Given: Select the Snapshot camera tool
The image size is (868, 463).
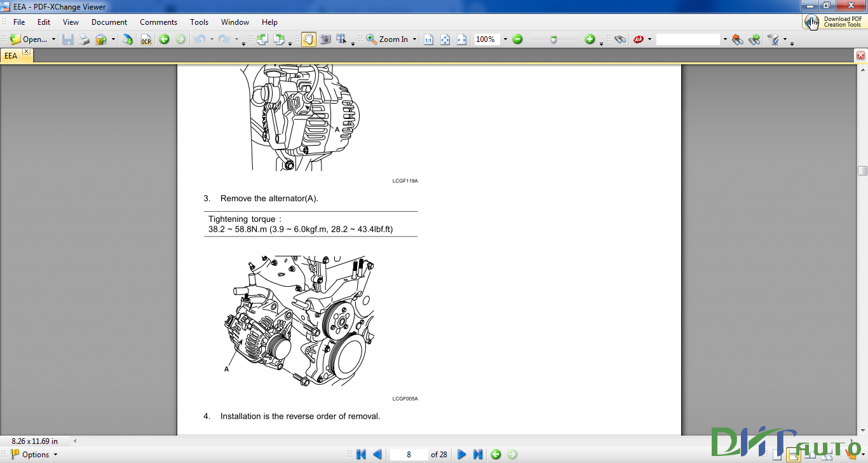Looking at the screenshot, I should tap(325, 39).
